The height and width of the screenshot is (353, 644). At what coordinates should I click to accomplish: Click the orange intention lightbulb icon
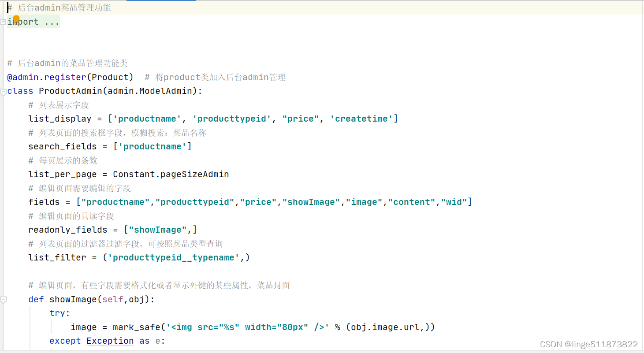(16, 19)
